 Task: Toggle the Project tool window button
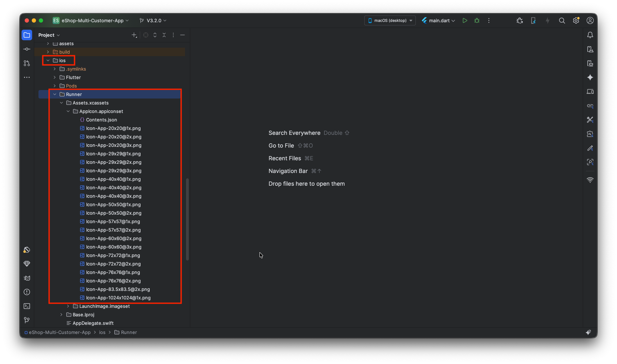(x=27, y=35)
